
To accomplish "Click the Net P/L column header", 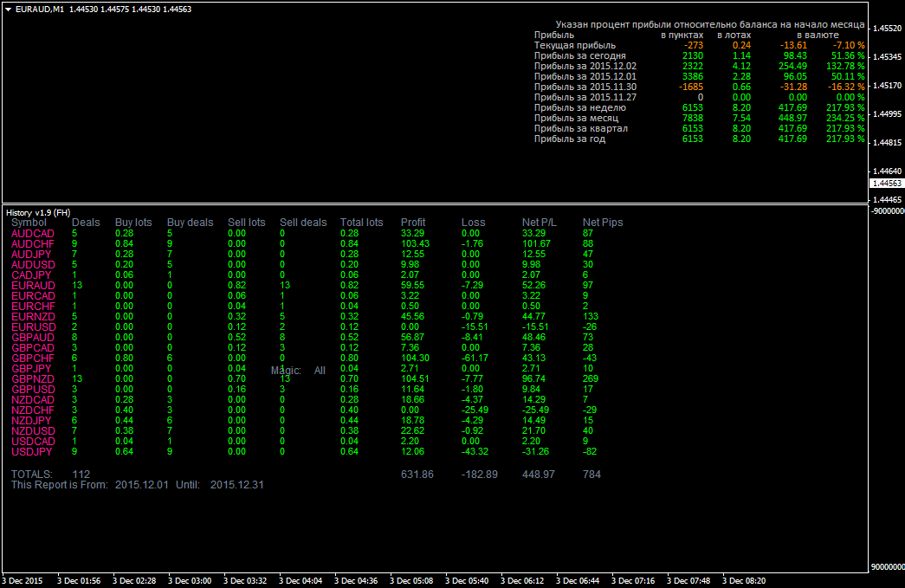I will pos(539,223).
